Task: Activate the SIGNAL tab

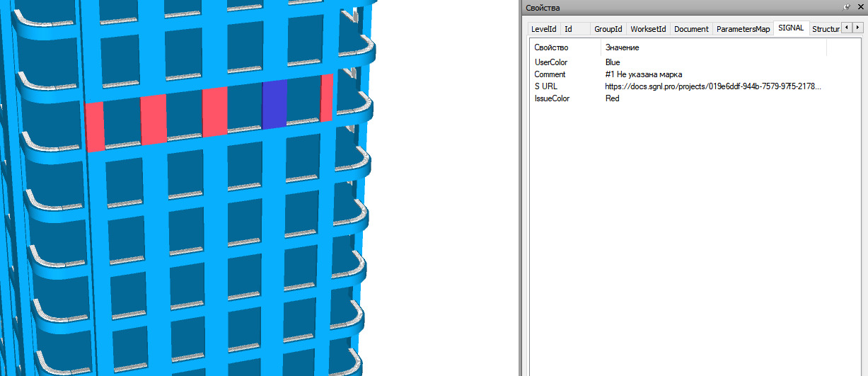Action: coord(790,28)
